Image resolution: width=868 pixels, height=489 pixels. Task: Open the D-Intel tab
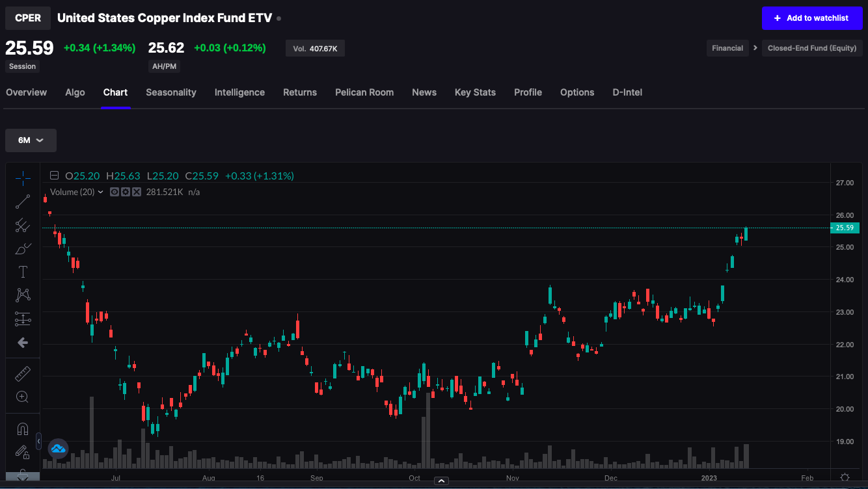(x=627, y=92)
